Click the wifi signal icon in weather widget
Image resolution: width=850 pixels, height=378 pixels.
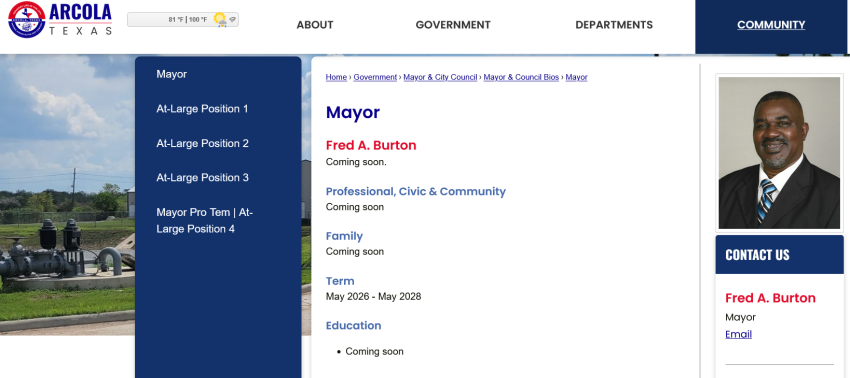click(232, 20)
